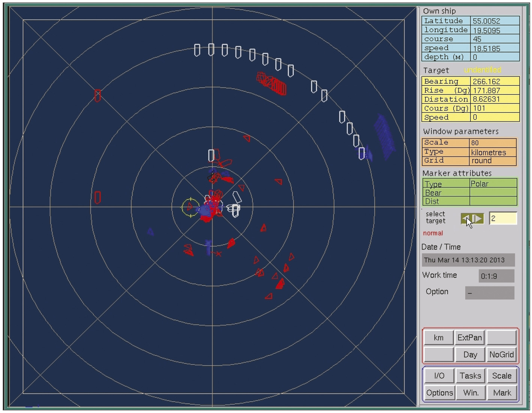Click the empty marker Dist field
The height and width of the screenshot is (413, 532).
click(493, 201)
